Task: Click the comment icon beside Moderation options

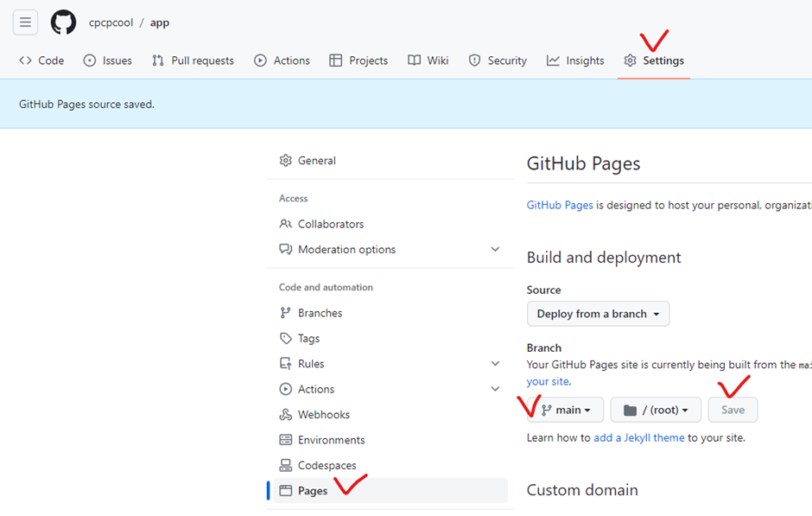Action: pyautogui.click(x=285, y=249)
